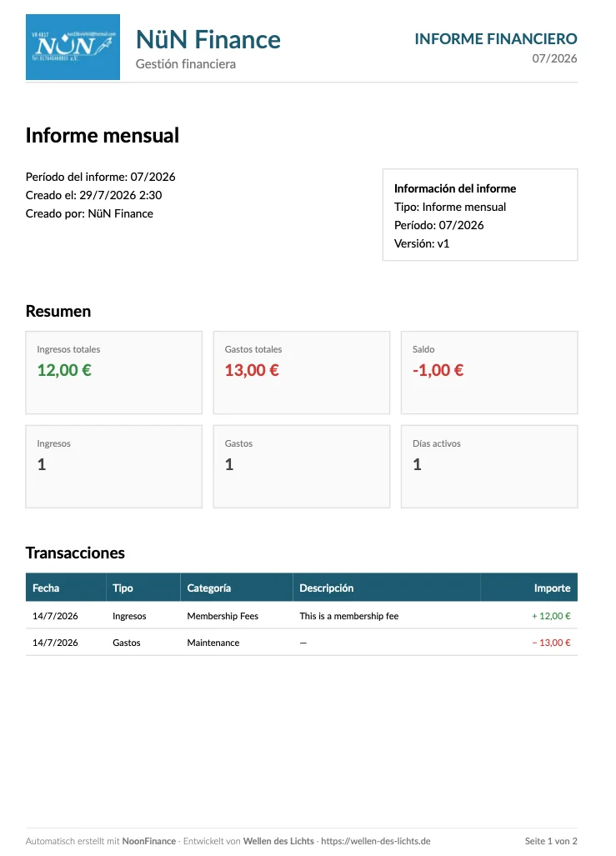Click the 'Membership Fees' category cell
This screenshot has height=856, width=616.
(x=223, y=616)
